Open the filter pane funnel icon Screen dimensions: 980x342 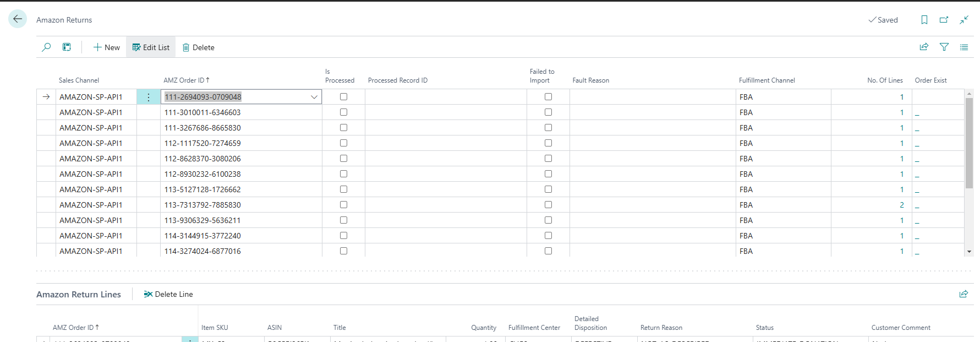944,47
